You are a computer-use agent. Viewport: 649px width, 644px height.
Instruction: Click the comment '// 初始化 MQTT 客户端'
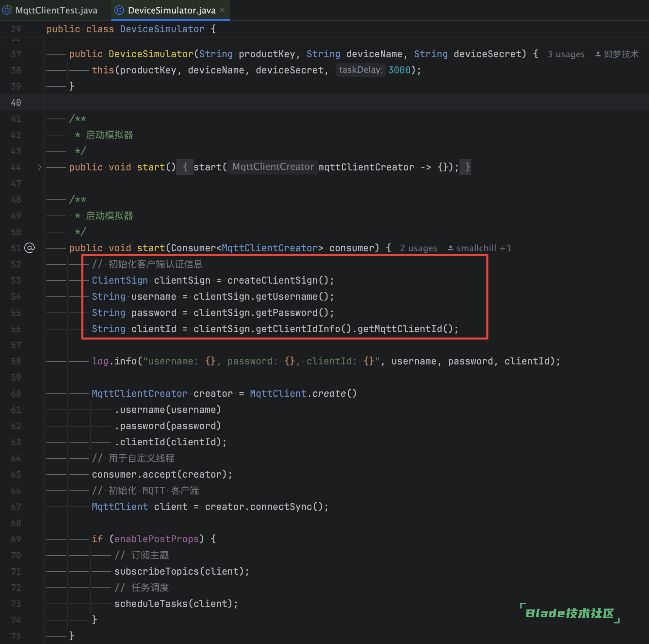point(145,490)
